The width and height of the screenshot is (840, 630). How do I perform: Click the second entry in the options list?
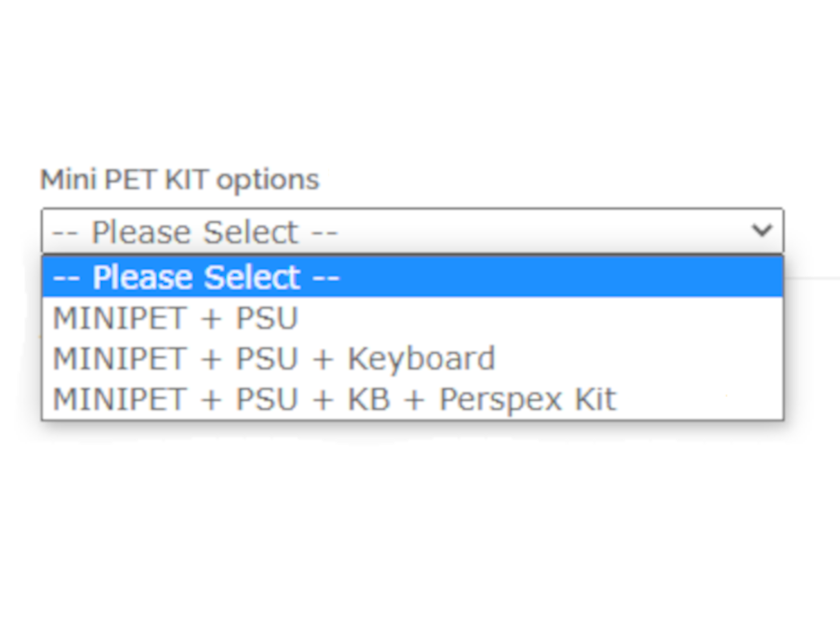click(175, 318)
